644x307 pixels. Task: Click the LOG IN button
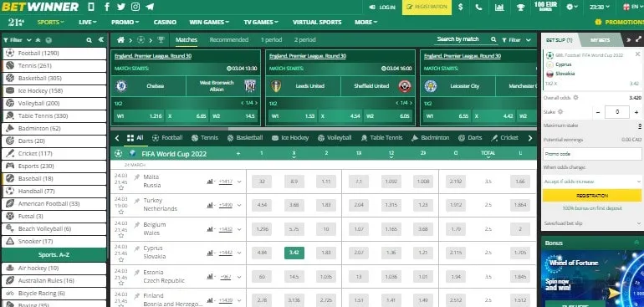[x=382, y=7]
